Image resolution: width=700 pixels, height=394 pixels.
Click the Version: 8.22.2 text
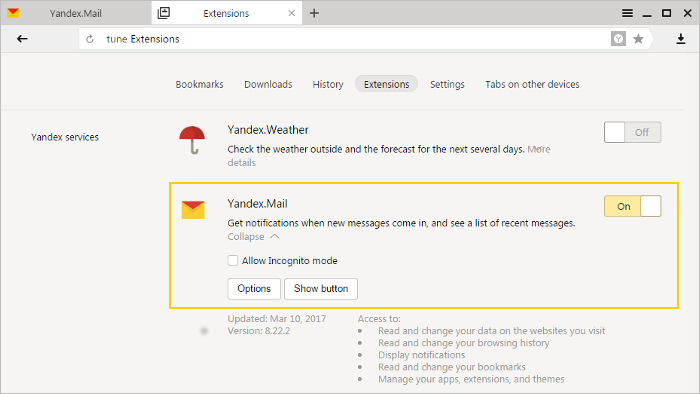click(x=258, y=331)
